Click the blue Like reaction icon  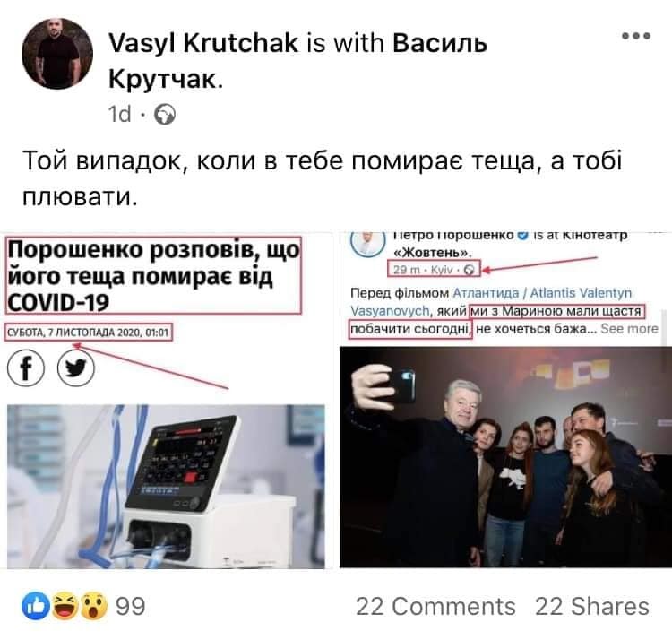click(35, 606)
